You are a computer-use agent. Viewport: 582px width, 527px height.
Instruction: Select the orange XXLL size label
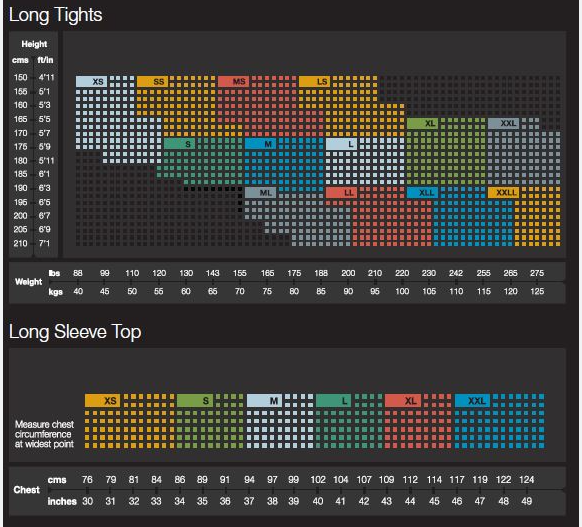(x=503, y=192)
